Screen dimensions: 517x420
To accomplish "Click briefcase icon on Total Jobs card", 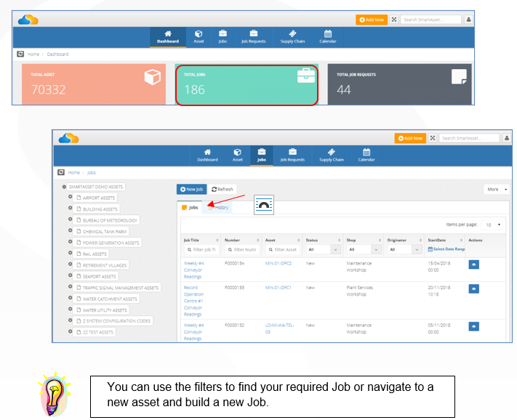I will click(x=306, y=76).
